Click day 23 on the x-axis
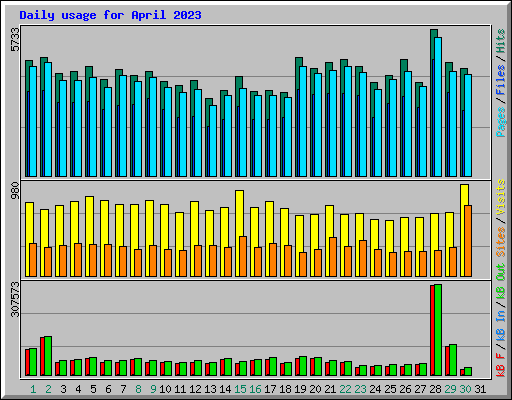512x400 pixels. (x=360, y=389)
